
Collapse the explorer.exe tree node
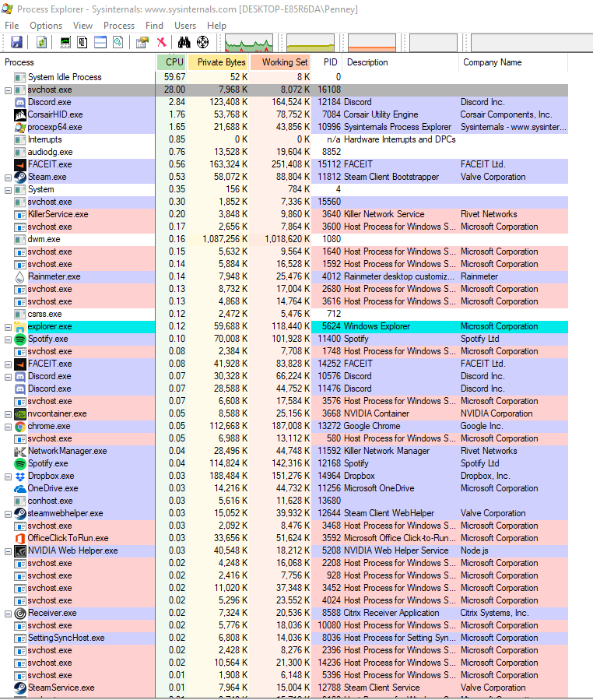coord(8,327)
